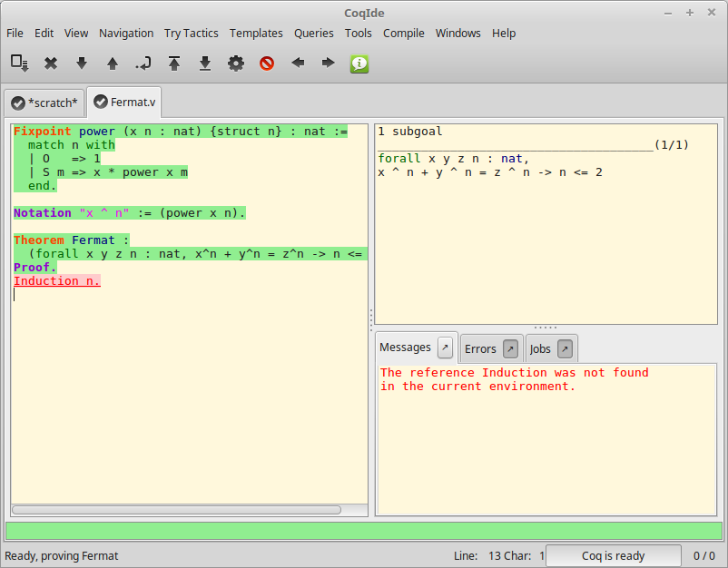Open the gear settings icon

[235, 64]
